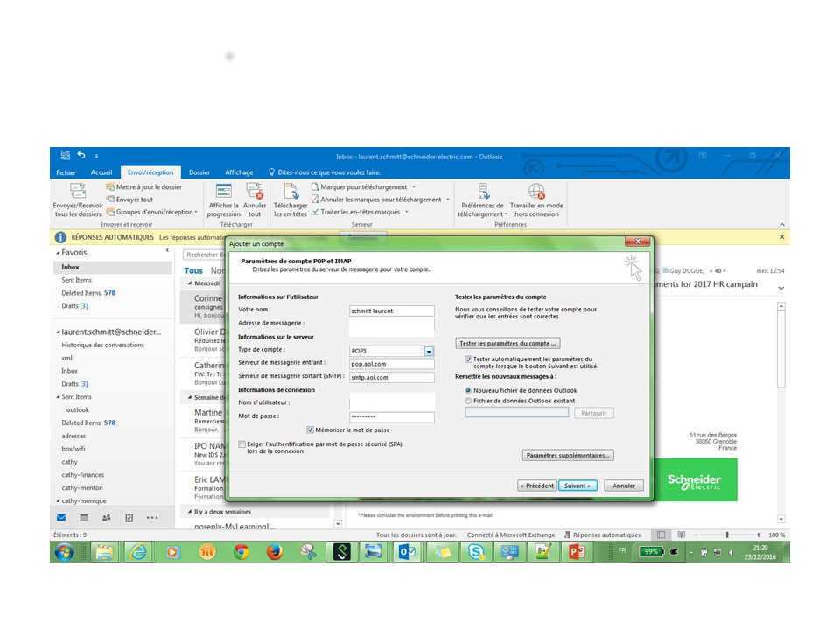
Task: Select Fichier de données Outlook existant
Action: click(468, 401)
